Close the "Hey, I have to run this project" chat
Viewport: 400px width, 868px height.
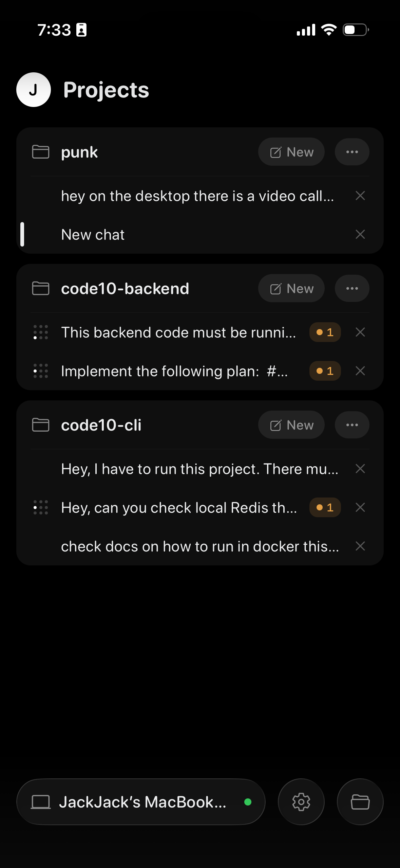point(360,469)
